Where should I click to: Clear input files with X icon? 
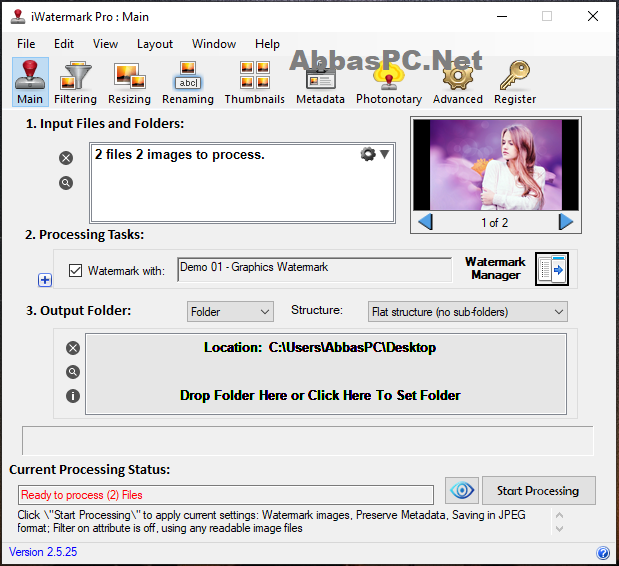pyautogui.click(x=66, y=158)
